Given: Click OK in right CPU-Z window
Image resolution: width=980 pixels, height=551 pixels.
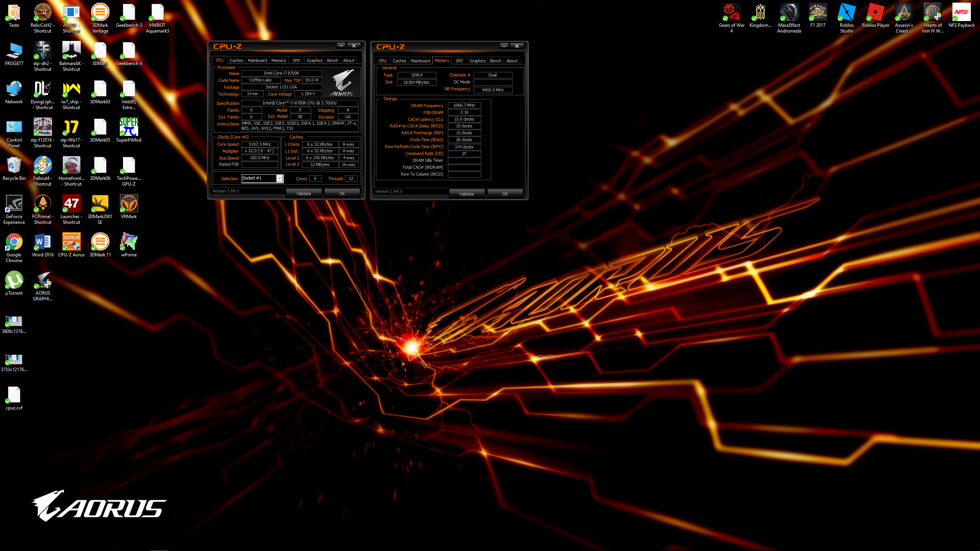Looking at the screenshot, I should tap(505, 194).
